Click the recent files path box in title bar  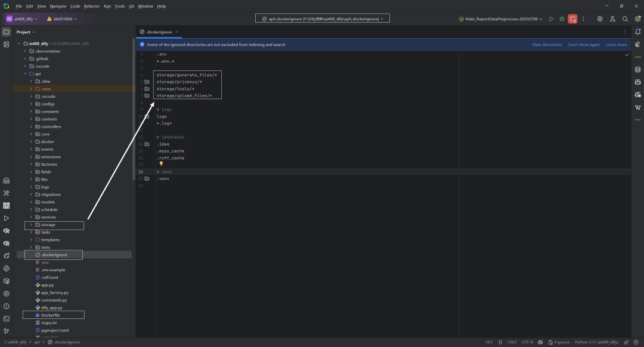coord(323,18)
